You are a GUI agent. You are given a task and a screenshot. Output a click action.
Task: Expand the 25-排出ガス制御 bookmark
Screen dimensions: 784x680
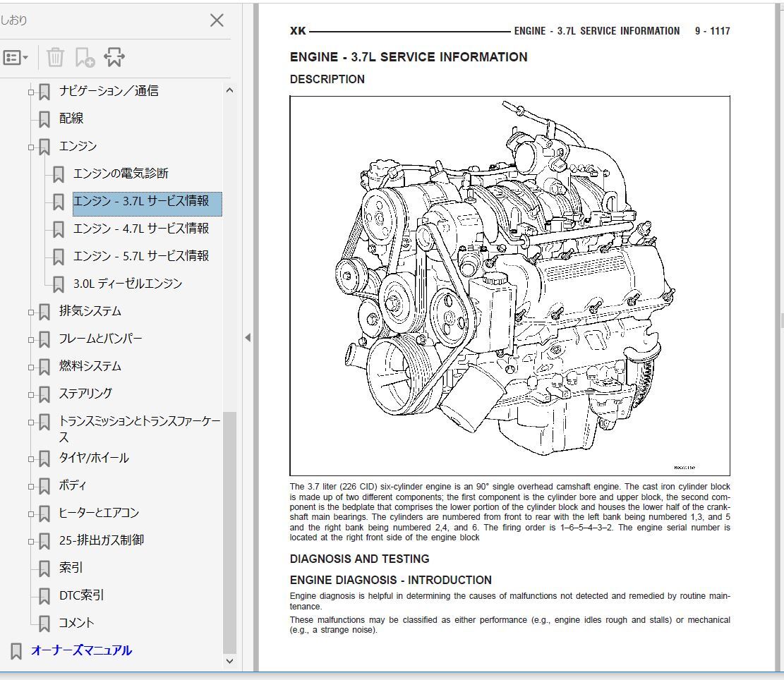(31, 541)
